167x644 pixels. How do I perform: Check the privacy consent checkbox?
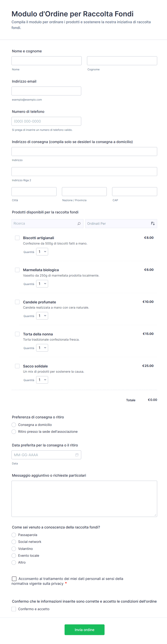14,579
